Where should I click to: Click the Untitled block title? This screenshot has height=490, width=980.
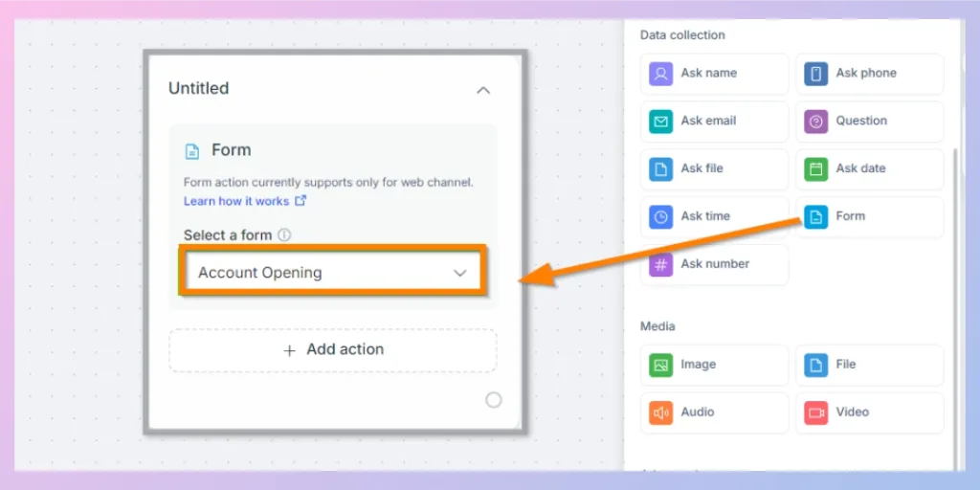pyautogui.click(x=199, y=88)
